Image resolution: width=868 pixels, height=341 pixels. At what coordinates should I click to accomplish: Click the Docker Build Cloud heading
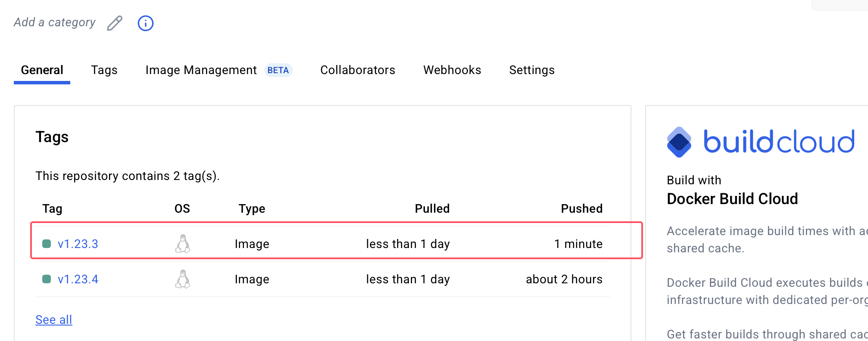tap(732, 199)
